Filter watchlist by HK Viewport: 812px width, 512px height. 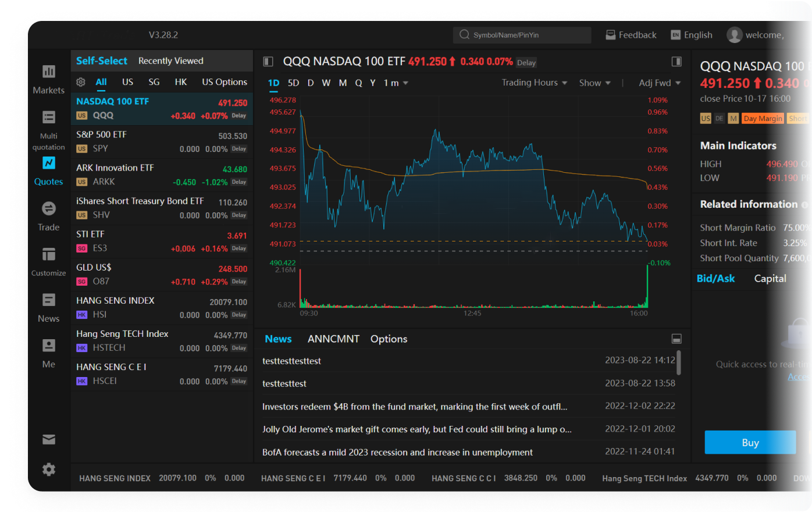point(181,82)
